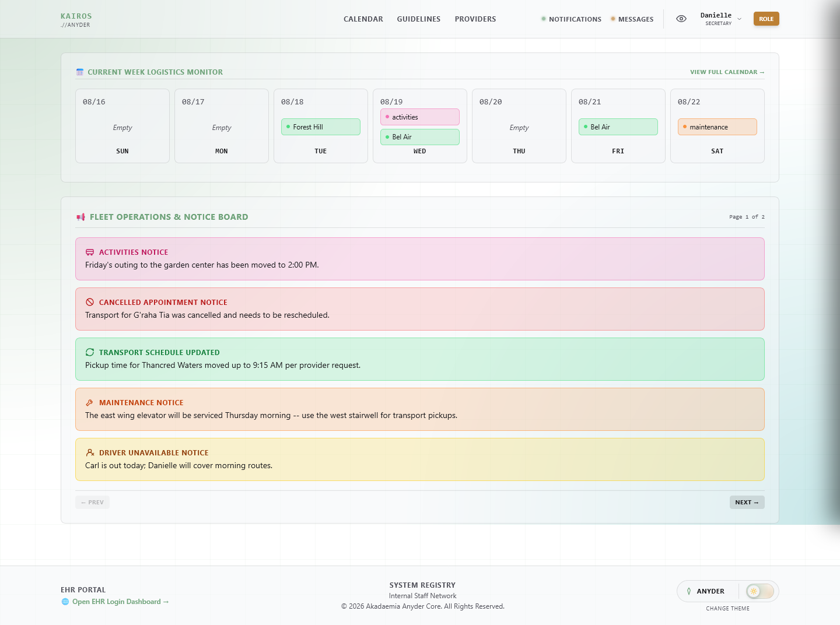Select the Bel Air event on Wednesday
The image size is (840, 625).
420,137
